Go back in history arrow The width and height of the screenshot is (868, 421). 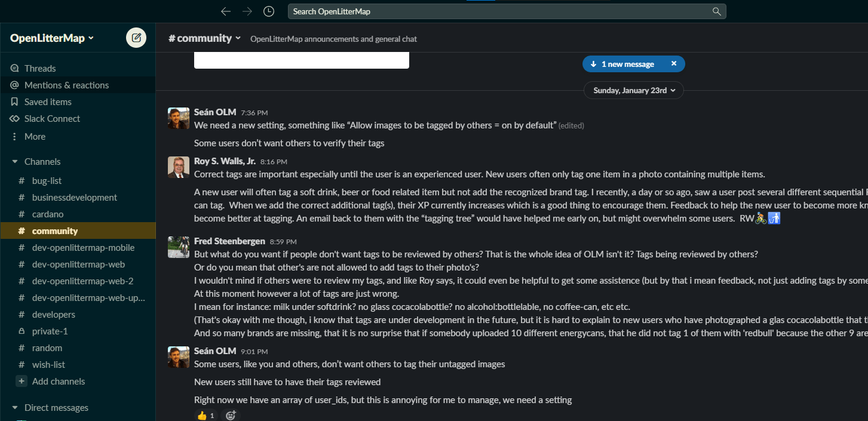[225, 11]
